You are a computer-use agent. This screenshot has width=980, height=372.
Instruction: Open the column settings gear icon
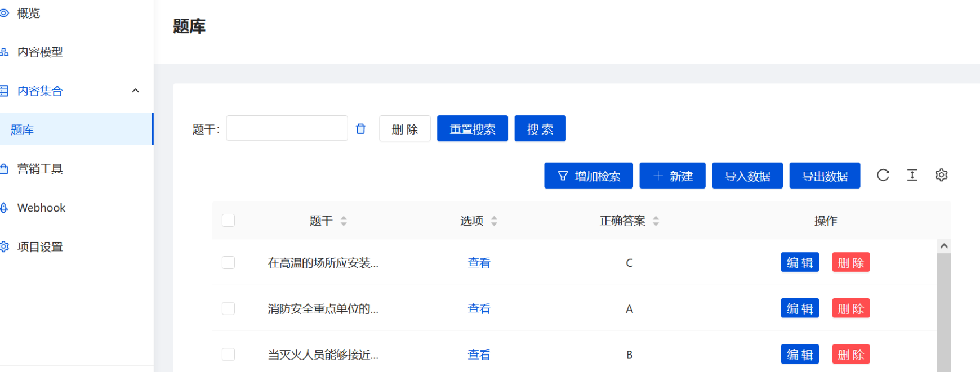[x=941, y=175]
